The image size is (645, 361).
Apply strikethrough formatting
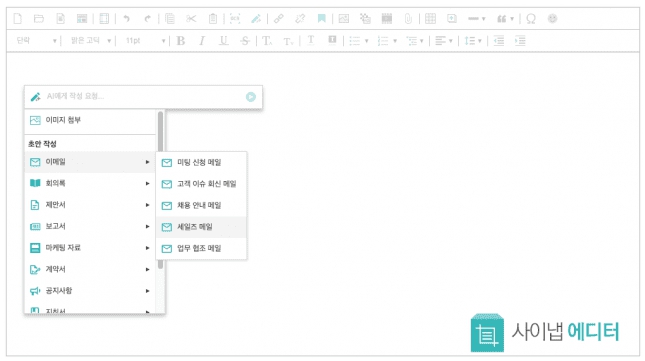click(x=245, y=41)
